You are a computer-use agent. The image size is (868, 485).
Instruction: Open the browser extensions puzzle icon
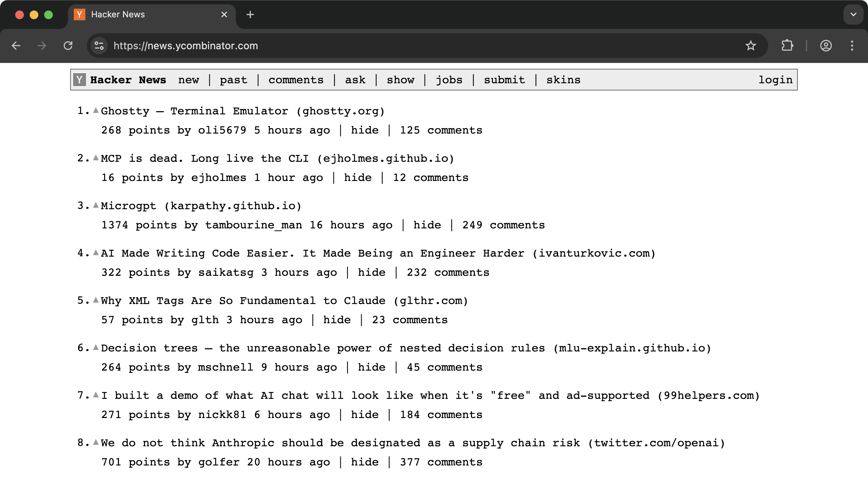tap(787, 46)
